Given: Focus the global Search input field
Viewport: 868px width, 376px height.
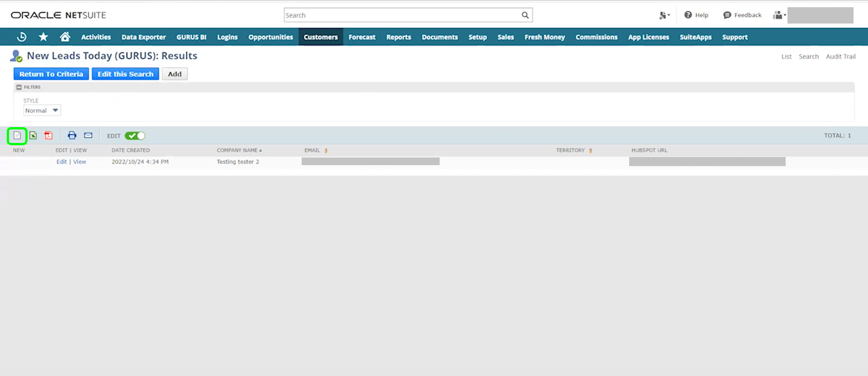Looking at the screenshot, I should 402,15.
